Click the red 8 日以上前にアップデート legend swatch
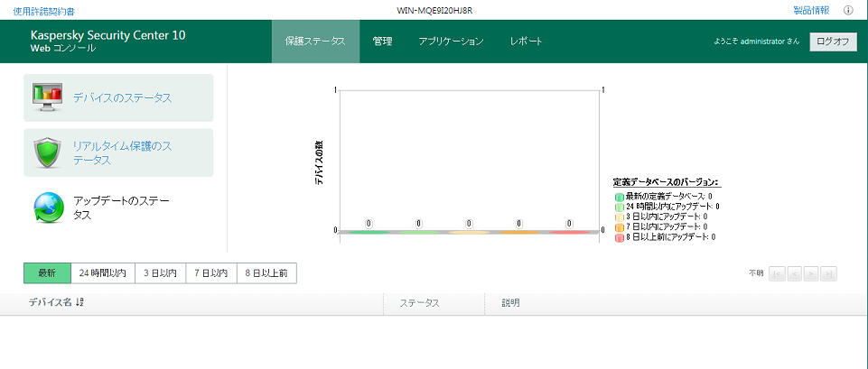 click(620, 236)
